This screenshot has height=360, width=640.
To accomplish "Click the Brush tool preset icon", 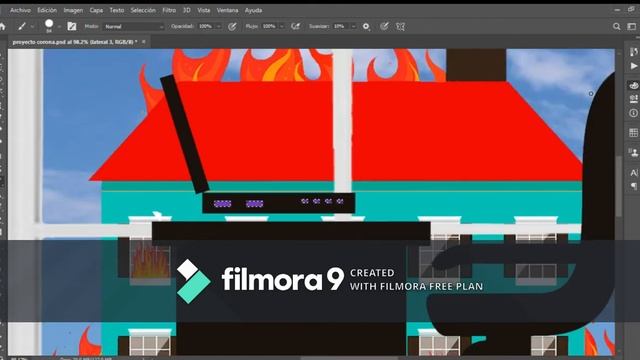I will 22,27.
